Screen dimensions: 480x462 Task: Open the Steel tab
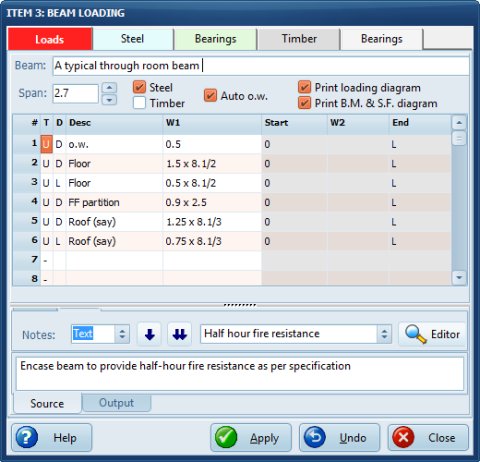click(x=133, y=39)
